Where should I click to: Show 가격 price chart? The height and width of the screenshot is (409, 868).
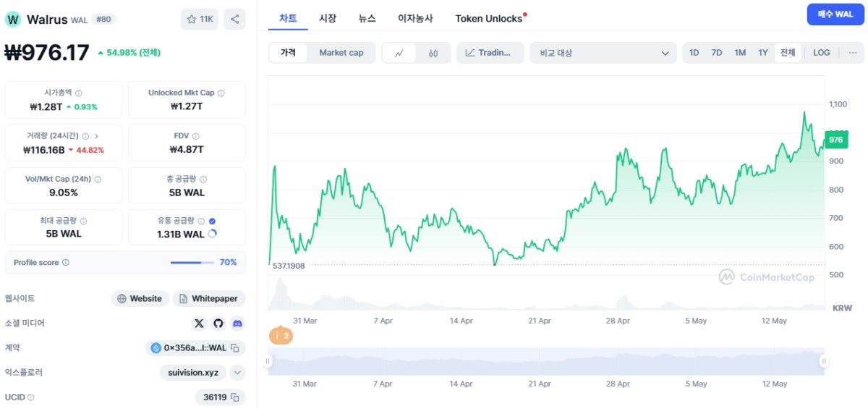coord(288,53)
